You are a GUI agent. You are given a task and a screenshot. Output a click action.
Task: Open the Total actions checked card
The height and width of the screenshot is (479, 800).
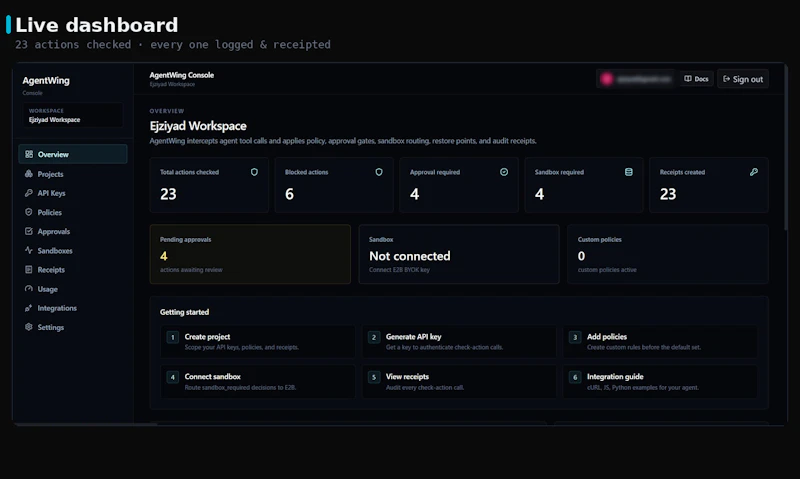click(209, 185)
